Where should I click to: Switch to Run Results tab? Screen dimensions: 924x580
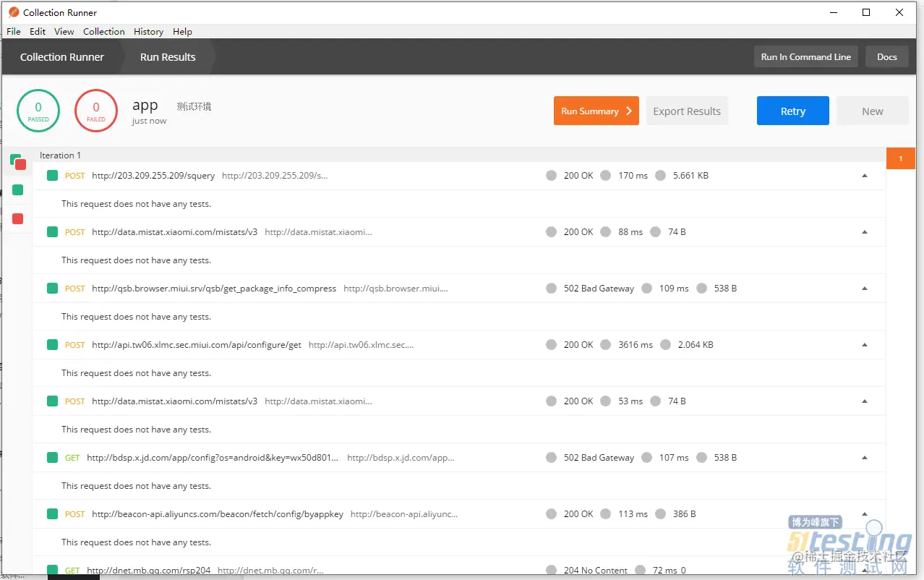168,57
